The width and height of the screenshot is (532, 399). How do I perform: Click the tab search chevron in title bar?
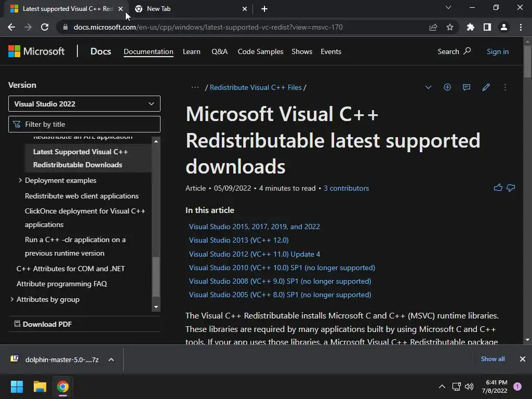pyautogui.click(x=448, y=7)
